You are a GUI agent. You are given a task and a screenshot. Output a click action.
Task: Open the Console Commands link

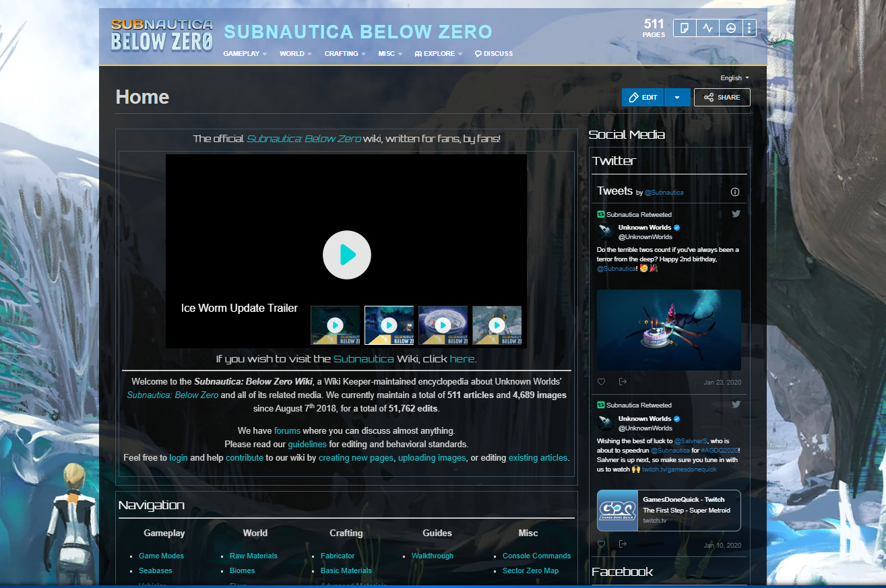click(x=536, y=556)
